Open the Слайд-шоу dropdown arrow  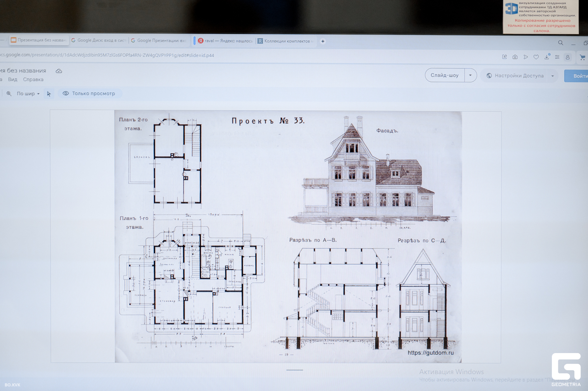tap(470, 75)
